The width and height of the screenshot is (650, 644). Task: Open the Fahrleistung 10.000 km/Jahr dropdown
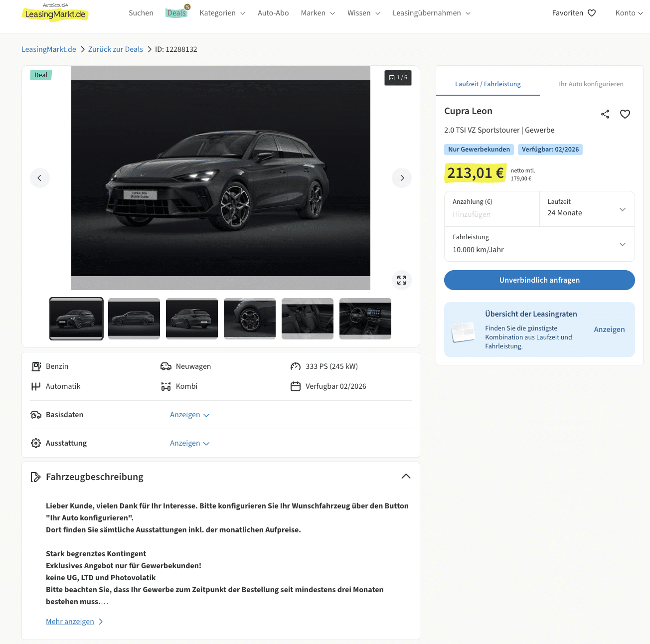coord(539,244)
